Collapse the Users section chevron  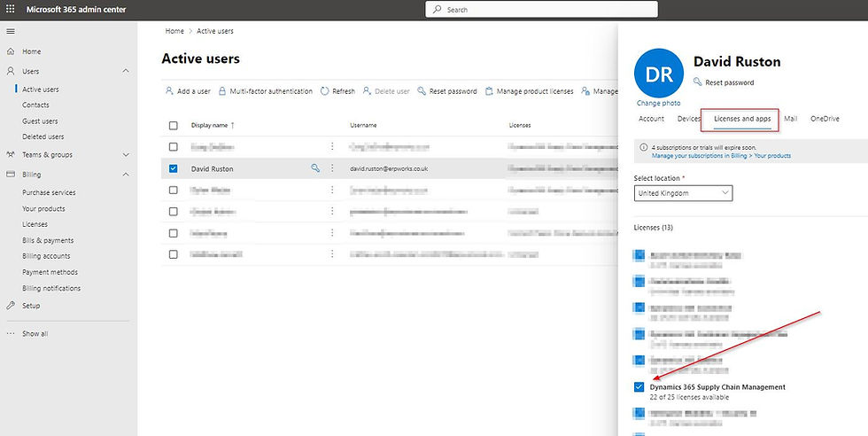click(126, 71)
